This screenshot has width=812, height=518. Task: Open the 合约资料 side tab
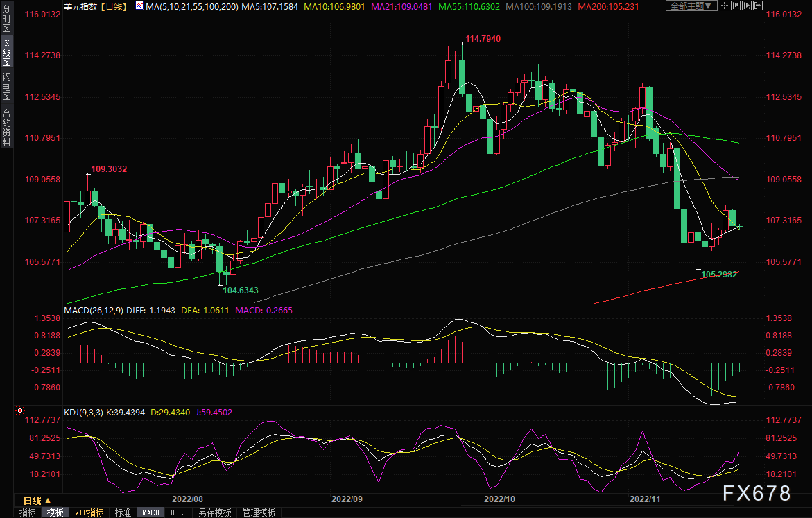point(6,128)
